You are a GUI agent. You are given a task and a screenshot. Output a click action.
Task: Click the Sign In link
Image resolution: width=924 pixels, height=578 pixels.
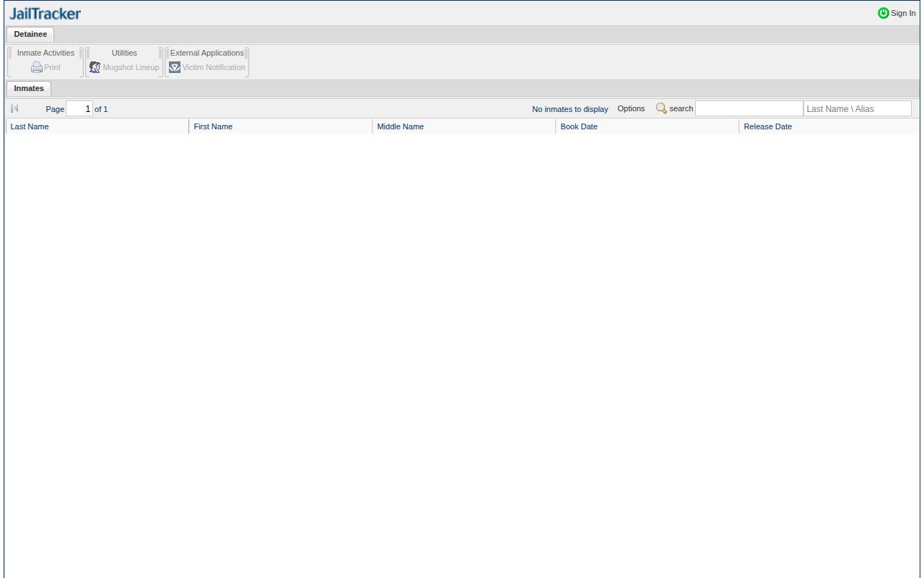tap(903, 13)
